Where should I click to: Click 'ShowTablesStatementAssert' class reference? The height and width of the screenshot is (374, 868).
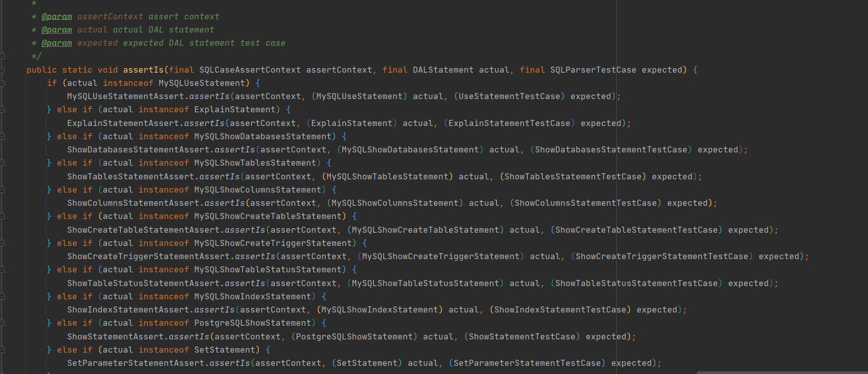(131, 177)
